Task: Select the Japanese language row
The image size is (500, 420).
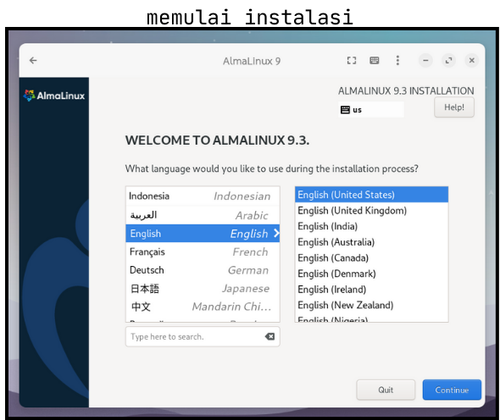Action: [203, 288]
